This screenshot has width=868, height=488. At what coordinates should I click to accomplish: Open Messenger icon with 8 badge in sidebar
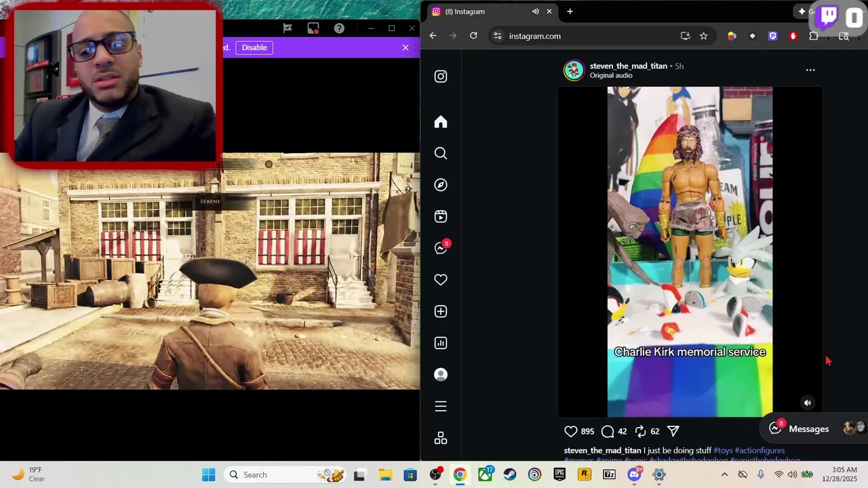[x=441, y=247]
